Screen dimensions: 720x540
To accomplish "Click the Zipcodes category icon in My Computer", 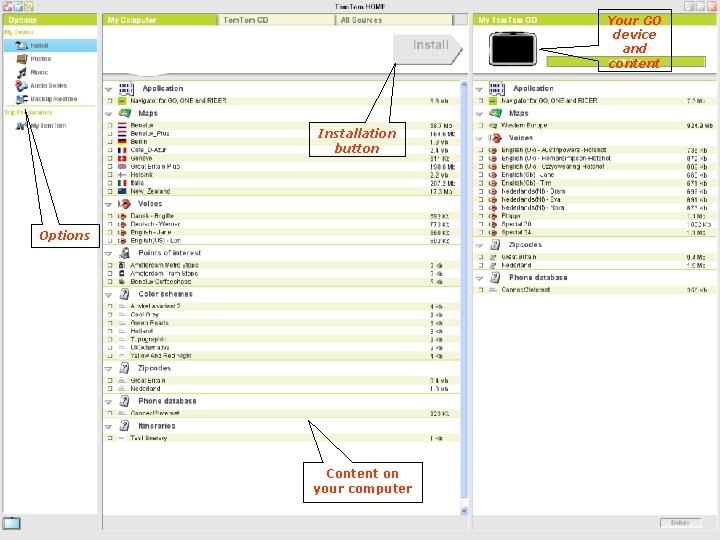I will [x=124, y=368].
